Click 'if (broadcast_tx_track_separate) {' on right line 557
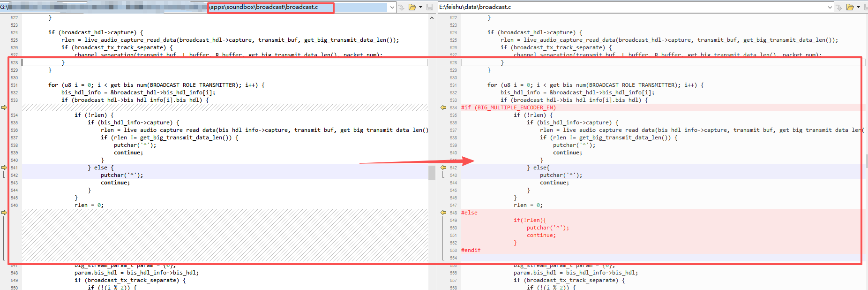 click(x=569, y=280)
